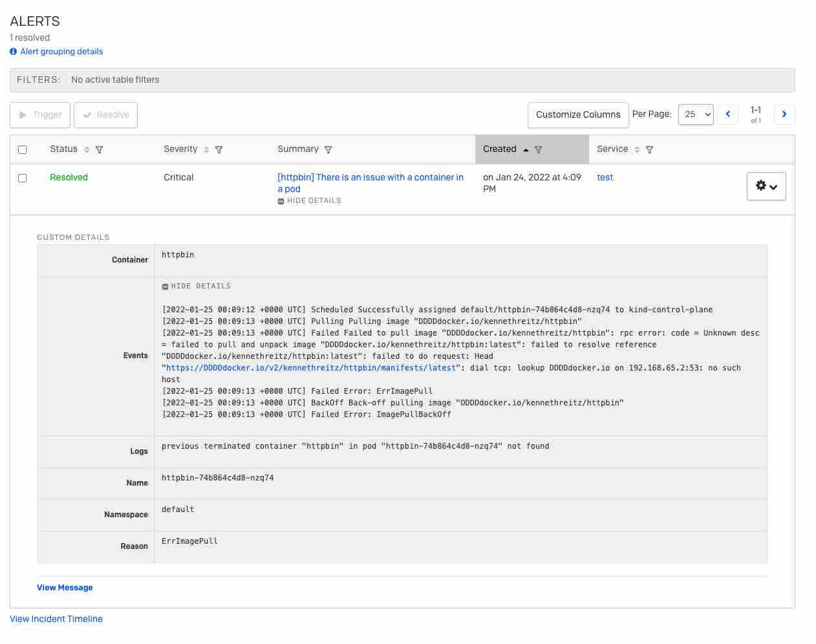Open the test service link
The image size is (816, 644).
point(605,177)
